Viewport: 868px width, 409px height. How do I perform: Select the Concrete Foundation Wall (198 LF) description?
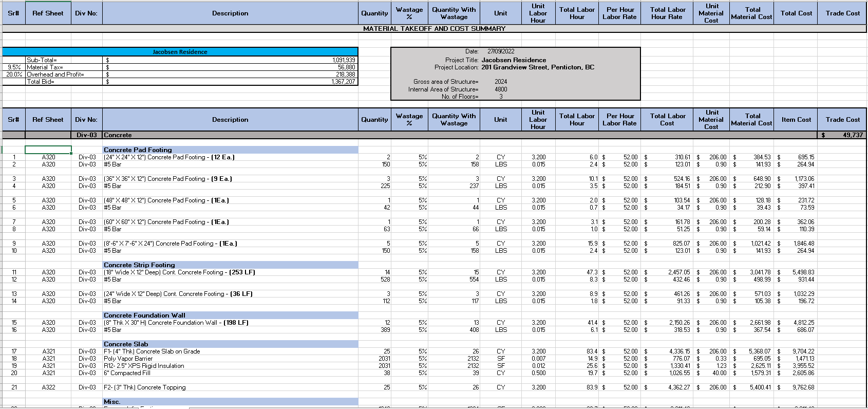pyautogui.click(x=176, y=323)
